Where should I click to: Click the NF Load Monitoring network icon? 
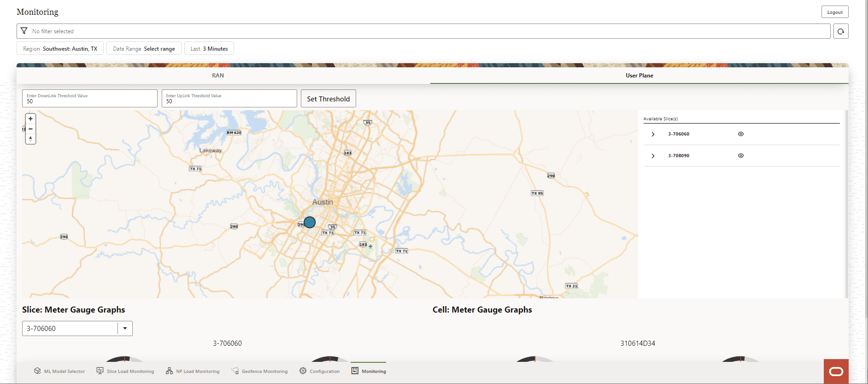[x=169, y=371]
